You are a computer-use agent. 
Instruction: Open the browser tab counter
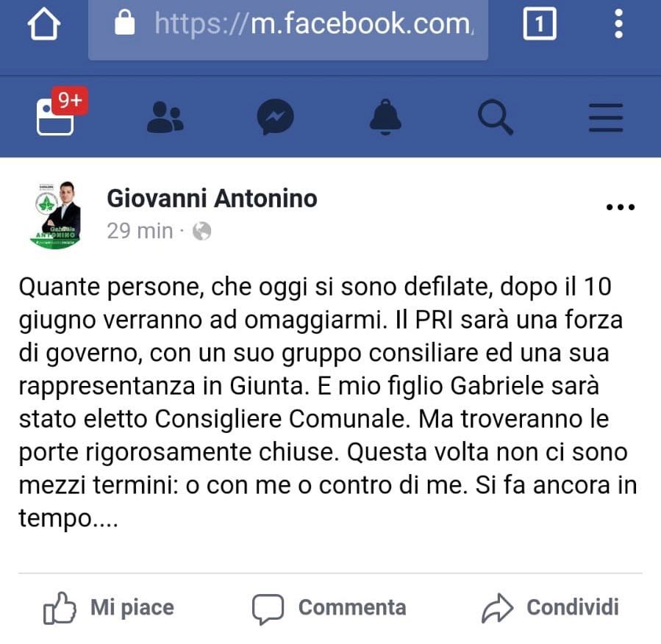point(540,24)
